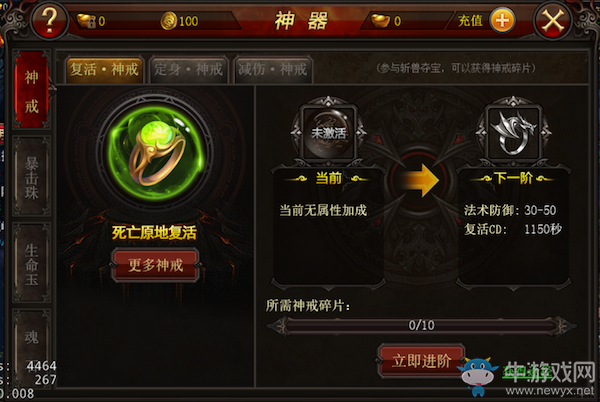
Task: Switch to the 复活·神戒 tab
Action: [x=104, y=69]
